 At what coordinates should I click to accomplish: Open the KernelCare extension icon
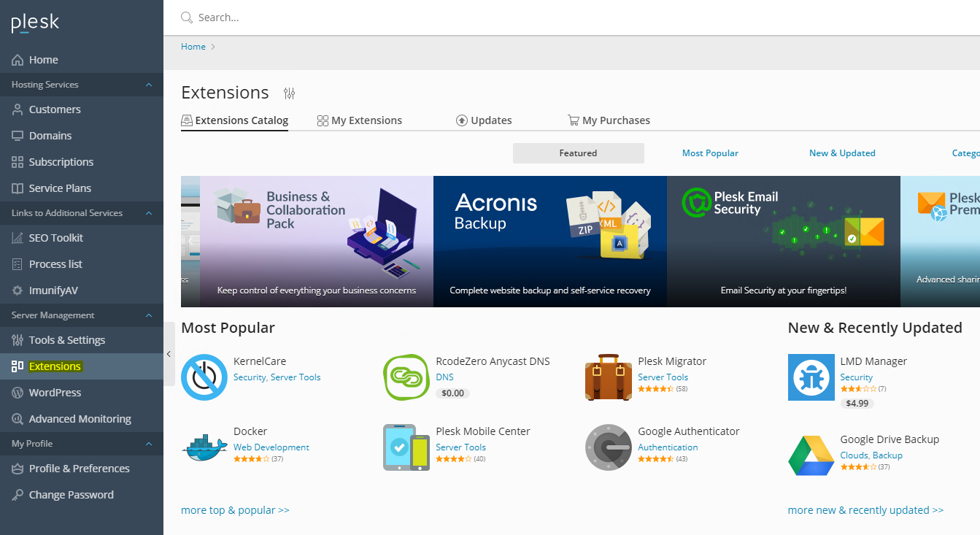(x=204, y=377)
